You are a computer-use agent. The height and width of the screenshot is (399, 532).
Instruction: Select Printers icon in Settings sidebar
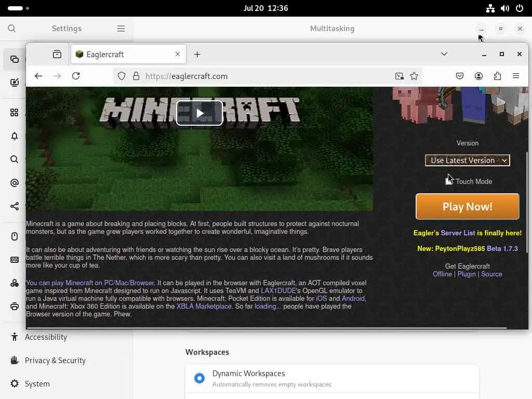(14, 307)
